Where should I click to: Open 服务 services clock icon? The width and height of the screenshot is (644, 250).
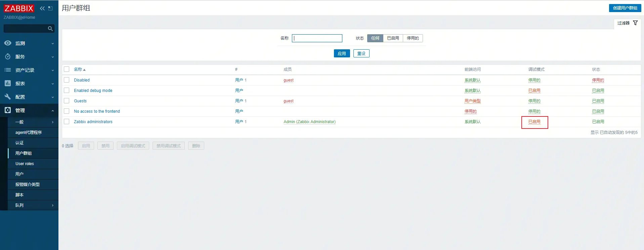pyautogui.click(x=8, y=57)
